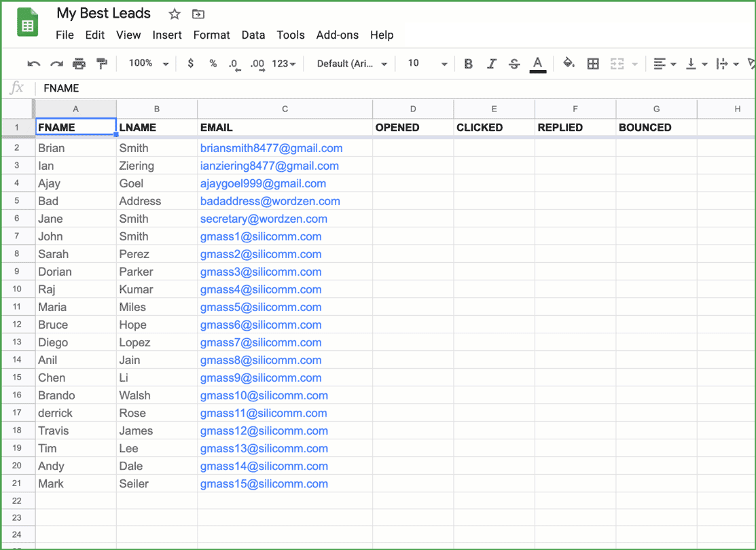Toggle italic formatting

point(491,64)
